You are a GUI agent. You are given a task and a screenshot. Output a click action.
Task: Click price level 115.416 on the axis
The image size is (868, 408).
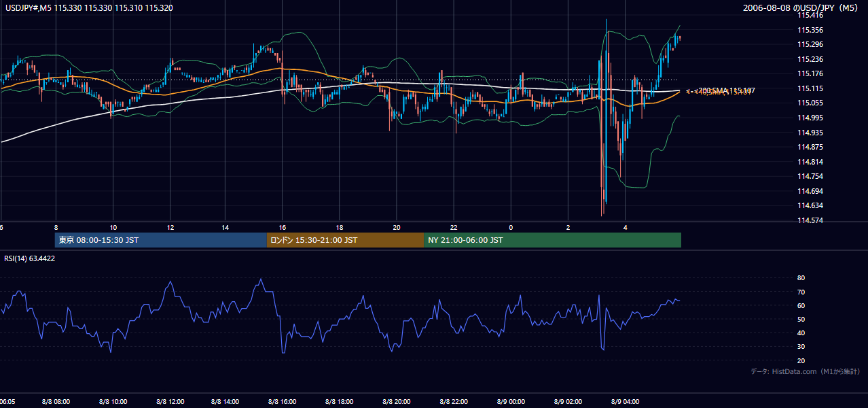(x=812, y=15)
